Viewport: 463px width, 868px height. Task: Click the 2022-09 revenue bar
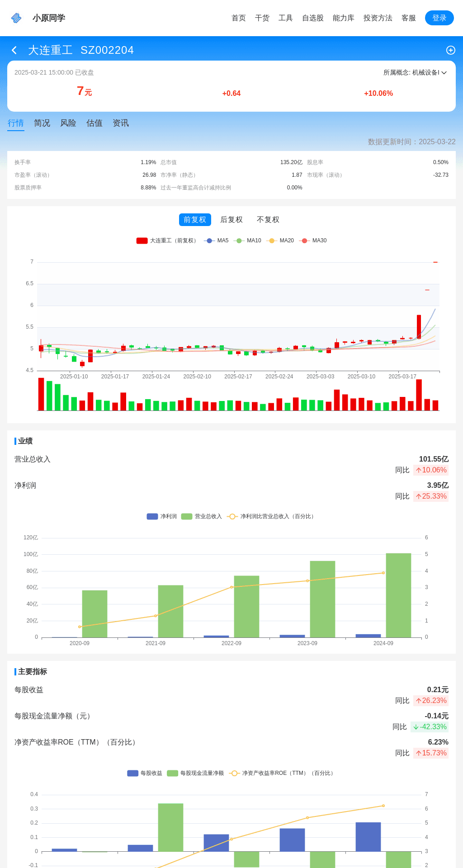tap(246, 607)
